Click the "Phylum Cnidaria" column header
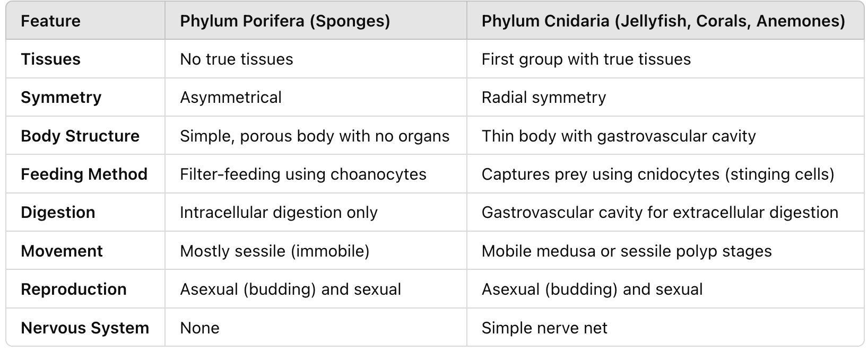 (663, 21)
